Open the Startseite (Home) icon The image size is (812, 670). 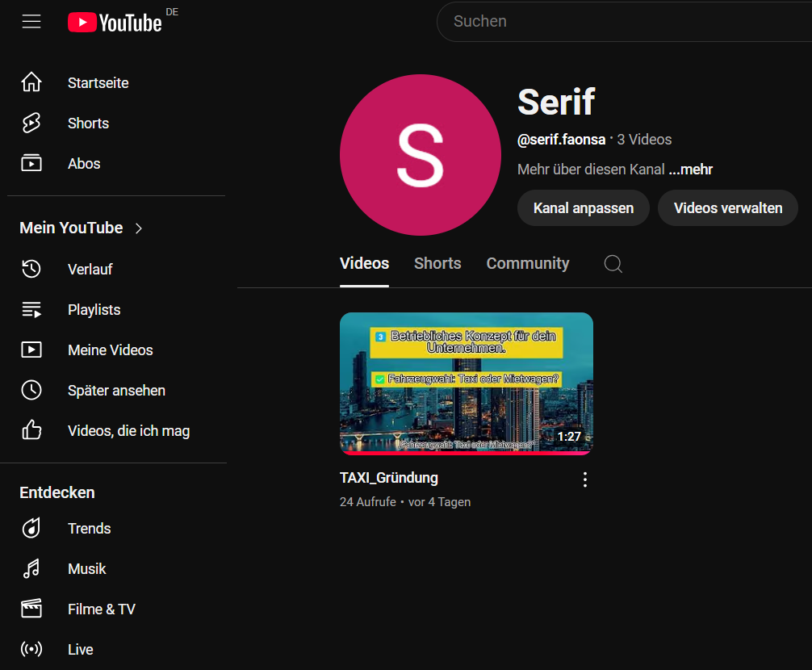tap(31, 82)
